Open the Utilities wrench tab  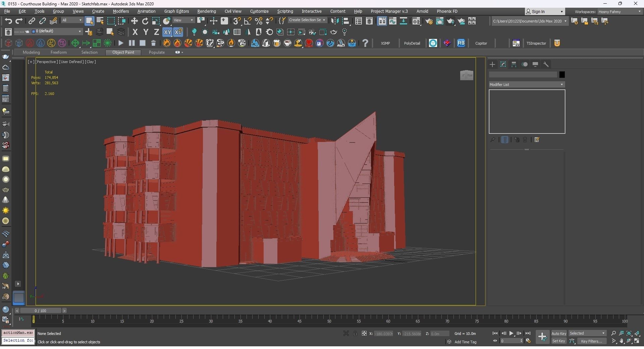(x=546, y=64)
